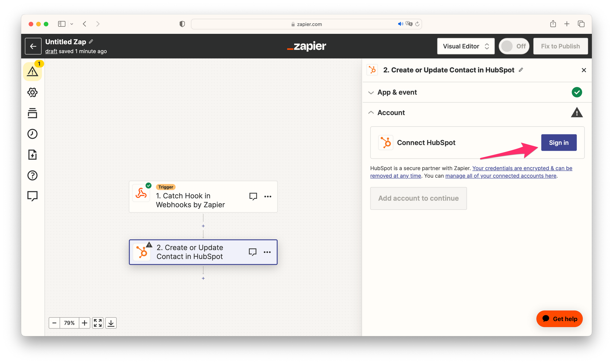Viewport: 613px width, 364px height.
Task: Open a new Safari tab
Action: click(567, 24)
